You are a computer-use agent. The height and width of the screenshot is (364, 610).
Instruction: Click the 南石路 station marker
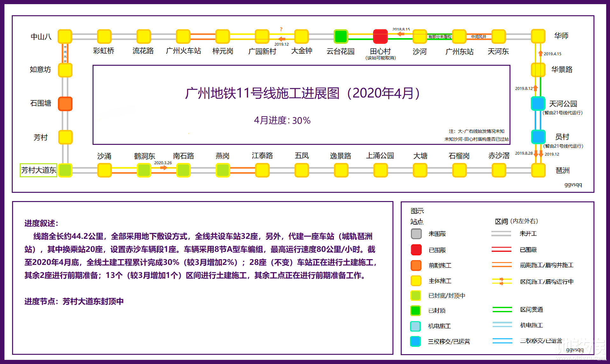pos(184,170)
